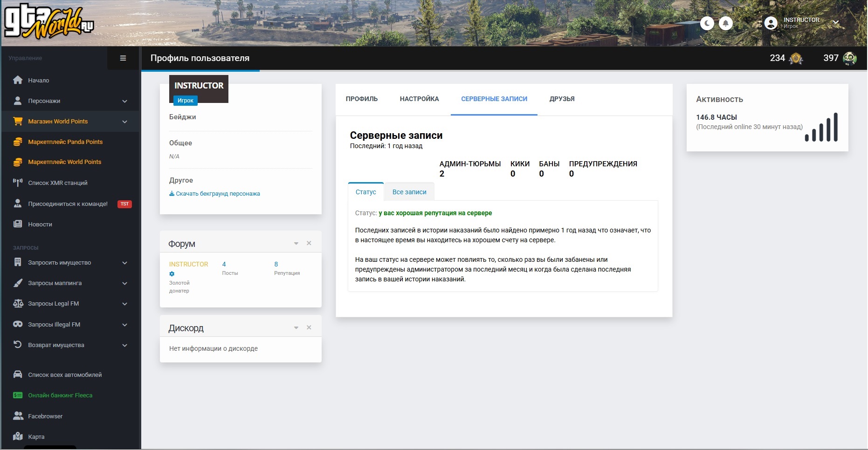Viewport: 868px width, 450px height.
Task: Click the gear icon under forum INSTRUCTOR name
Action: (x=172, y=274)
